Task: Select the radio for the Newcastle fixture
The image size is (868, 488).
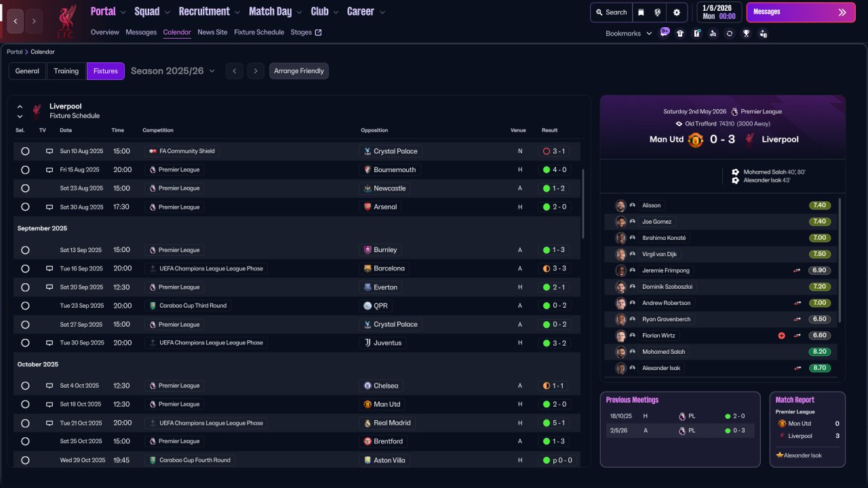Action: [x=25, y=188]
